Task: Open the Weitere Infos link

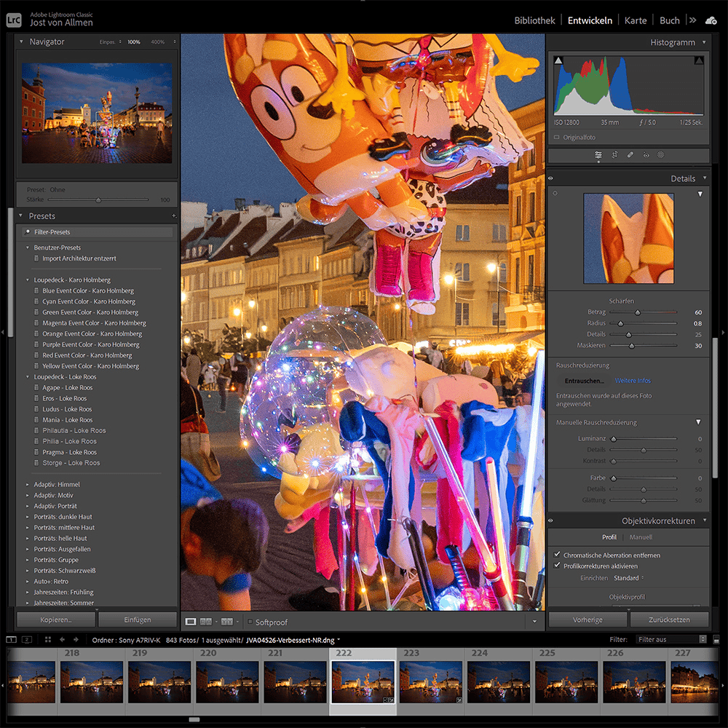Action: click(x=633, y=381)
